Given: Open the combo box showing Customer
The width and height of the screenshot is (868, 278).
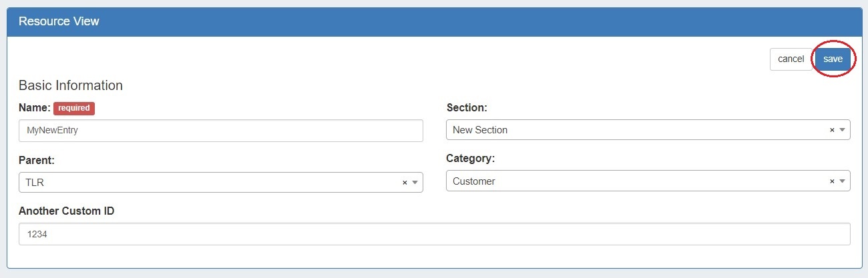Looking at the screenshot, I should click(x=634, y=181).
